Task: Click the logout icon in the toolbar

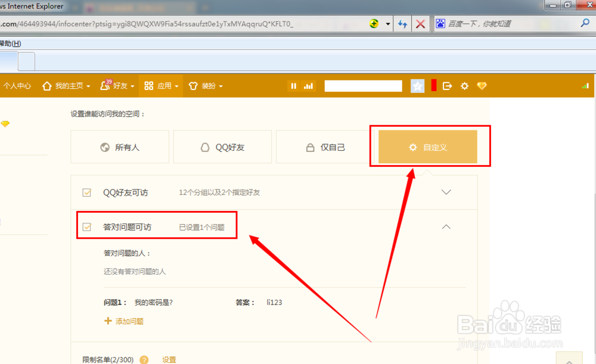Action: [447, 86]
